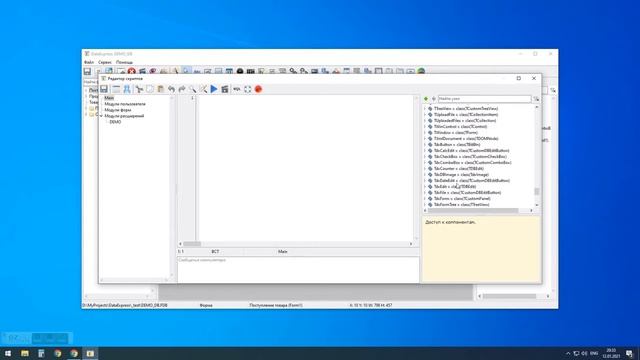Open Find with the magnifier icon
640x360 pixels.
193,89
